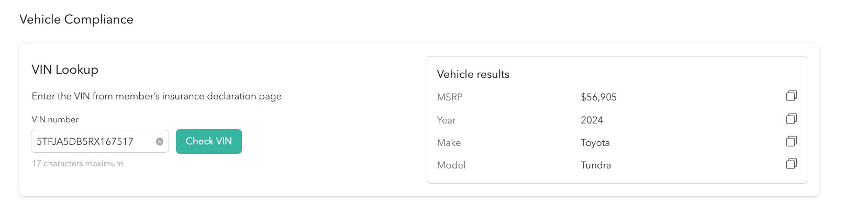The width and height of the screenshot is (868, 204).
Task: Click the Vehicle results heading
Action: [473, 74]
